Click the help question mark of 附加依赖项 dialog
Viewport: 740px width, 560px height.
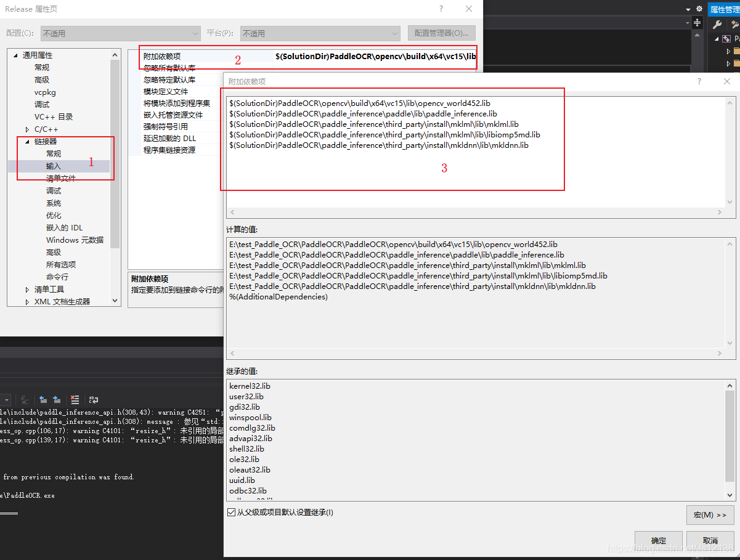pos(699,81)
